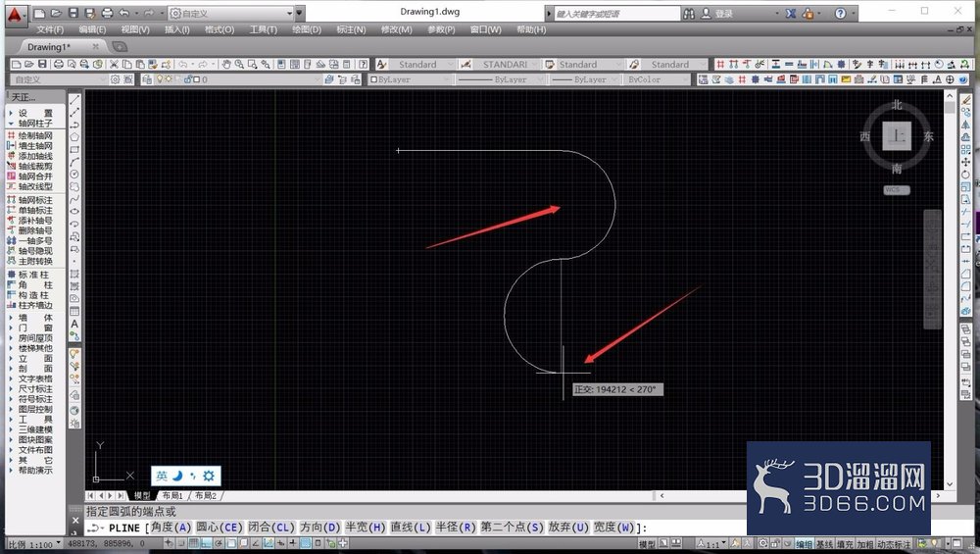980x554 pixels.
Task: Click the Cut scissors icon
Action: tap(114, 65)
